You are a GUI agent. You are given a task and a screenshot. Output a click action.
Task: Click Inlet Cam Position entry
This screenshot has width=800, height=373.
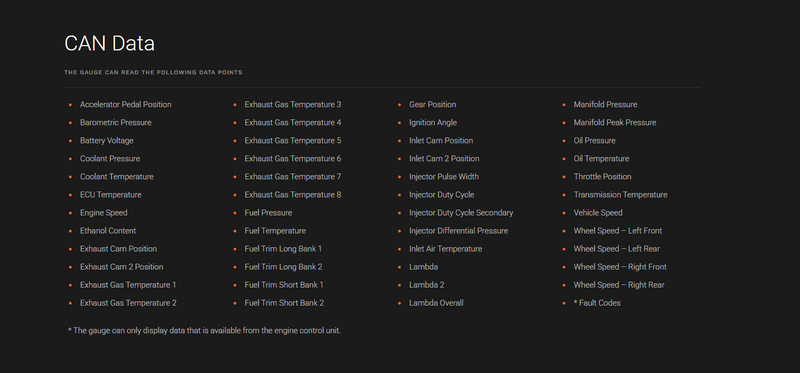click(x=441, y=141)
